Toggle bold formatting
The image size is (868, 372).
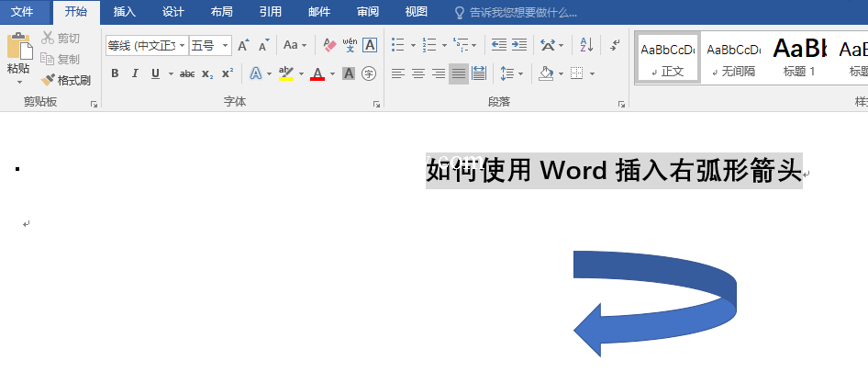pos(115,73)
